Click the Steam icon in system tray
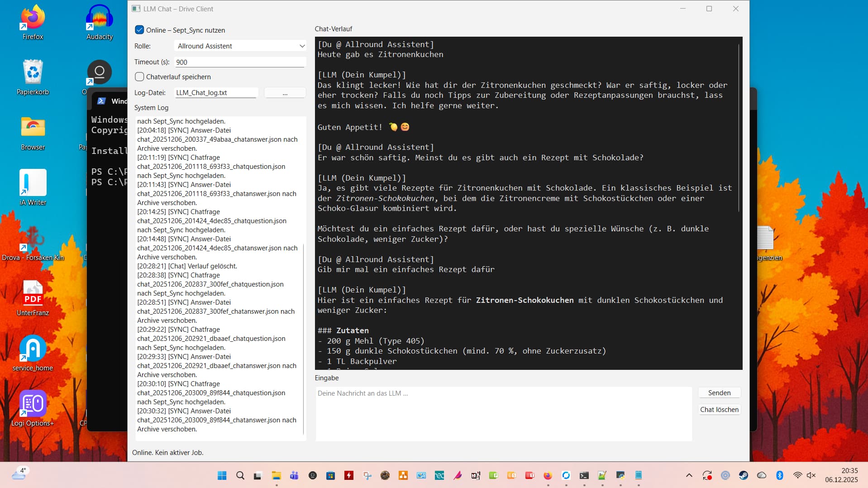Image resolution: width=868 pixels, height=488 pixels. click(x=743, y=475)
